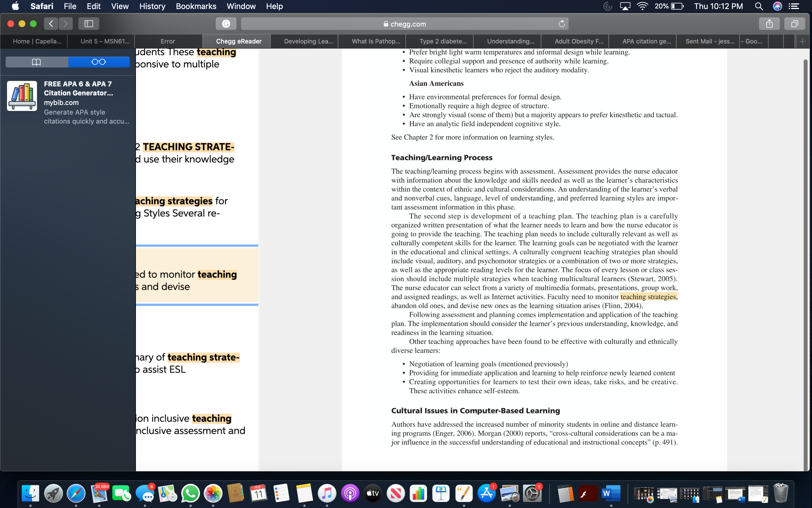Open the Apple menu
Image resolution: width=812 pixels, height=508 pixels.
(x=16, y=6)
